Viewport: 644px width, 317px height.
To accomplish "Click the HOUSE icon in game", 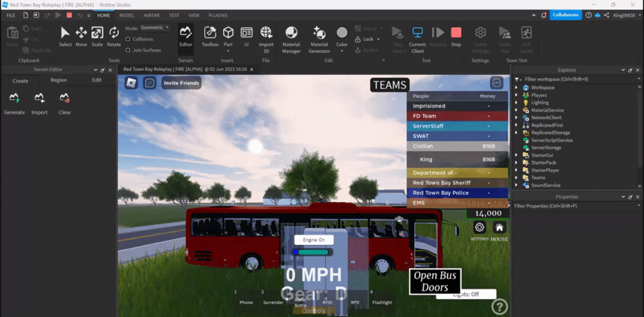I will pos(499,227).
